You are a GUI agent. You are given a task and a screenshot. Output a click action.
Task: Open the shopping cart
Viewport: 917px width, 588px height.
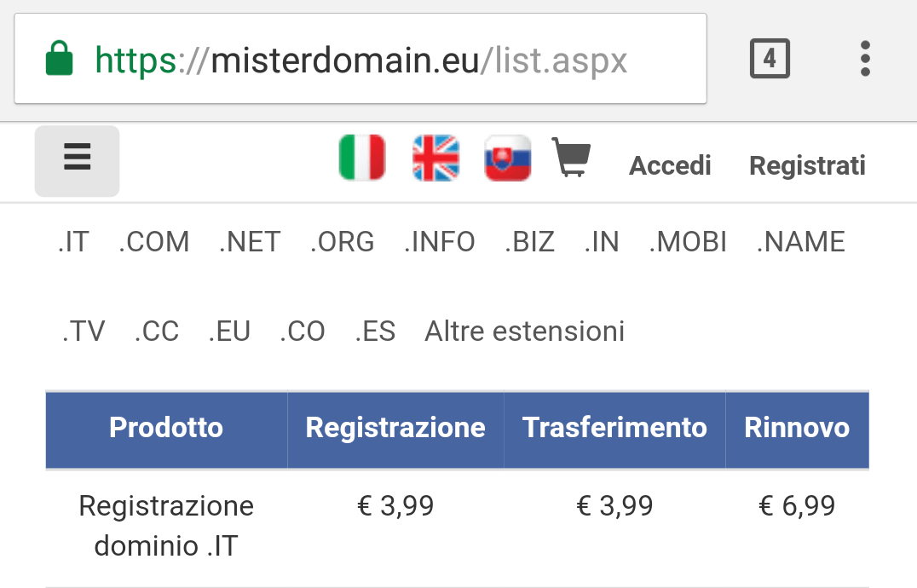tap(571, 157)
